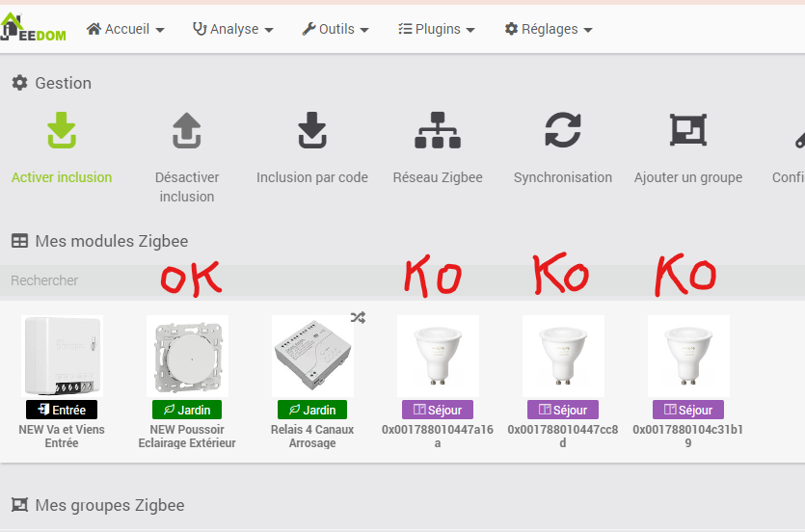805x532 pixels.
Task: Click the Réglages gear icon
Action: pyautogui.click(x=511, y=29)
